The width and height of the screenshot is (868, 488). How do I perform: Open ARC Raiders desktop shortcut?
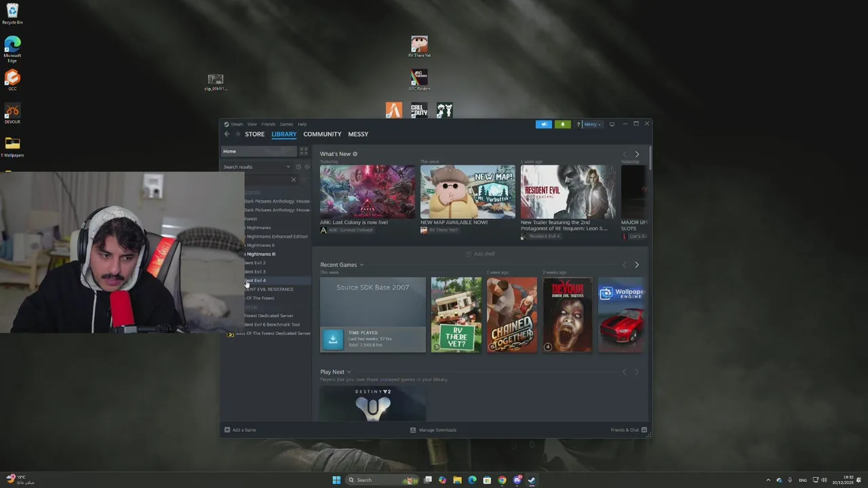pos(419,80)
